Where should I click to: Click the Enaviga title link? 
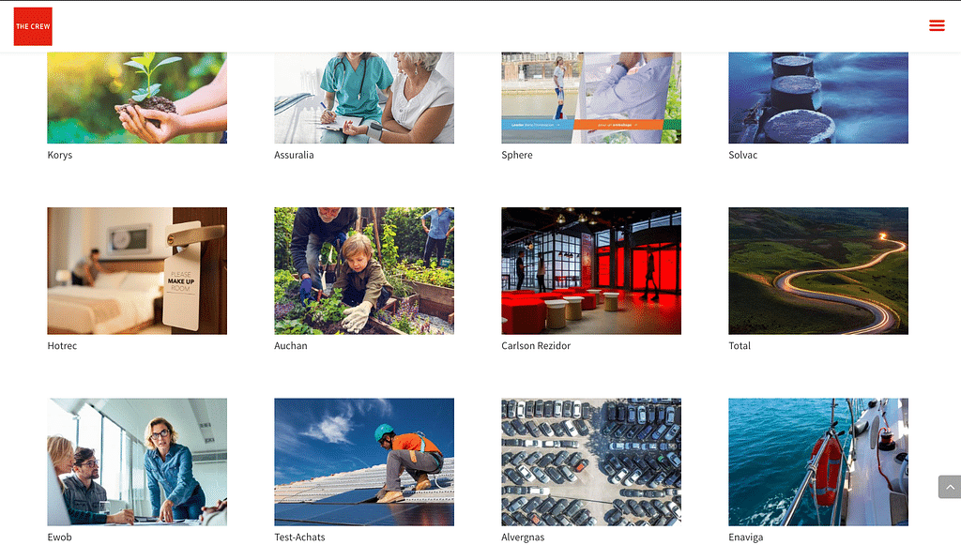(745, 537)
